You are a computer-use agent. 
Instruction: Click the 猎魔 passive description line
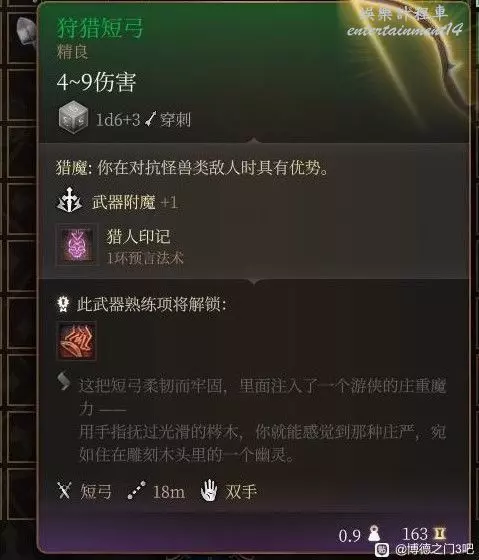192,167
